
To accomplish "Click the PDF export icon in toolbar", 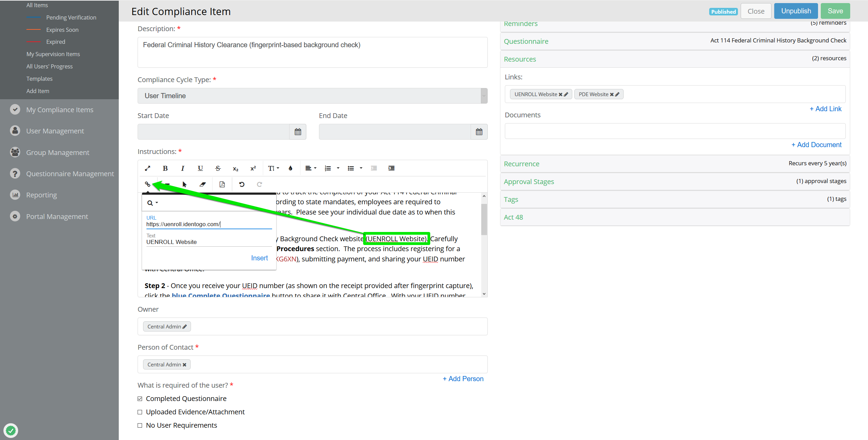I will pos(222,184).
